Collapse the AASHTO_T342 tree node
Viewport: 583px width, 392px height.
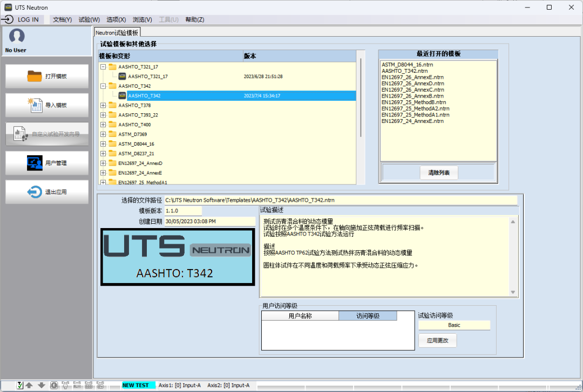pyautogui.click(x=103, y=86)
